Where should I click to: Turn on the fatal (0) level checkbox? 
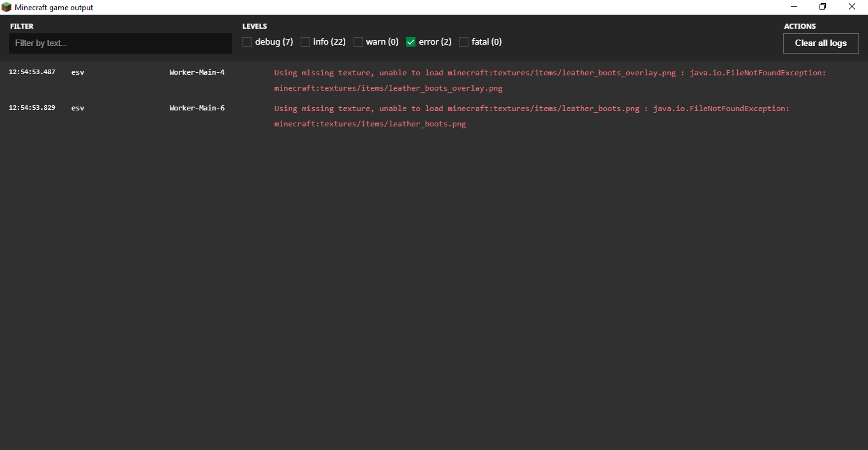pyautogui.click(x=464, y=42)
